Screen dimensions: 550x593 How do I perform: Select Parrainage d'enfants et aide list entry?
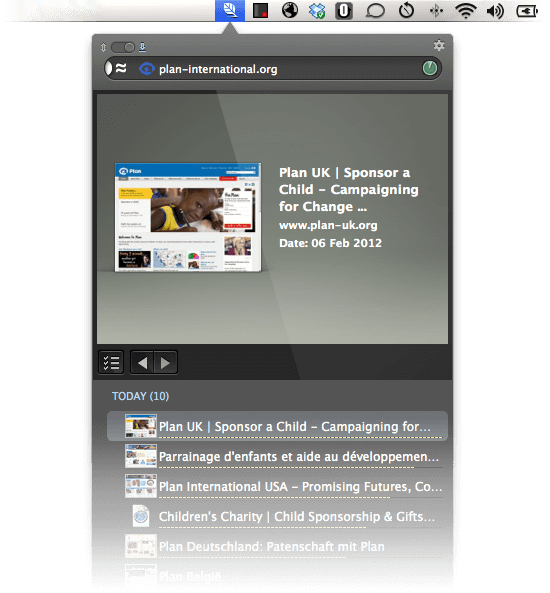click(277, 456)
